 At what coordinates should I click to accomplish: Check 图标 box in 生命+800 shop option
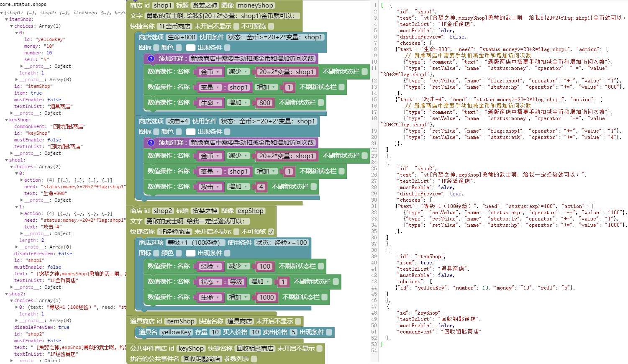[x=156, y=48]
